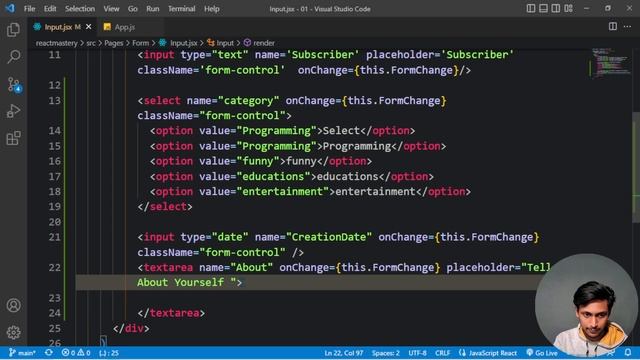This screenshot has width=640, height=360.
Task: Expand the Input class breadcrumb
Action: [221, 43]
